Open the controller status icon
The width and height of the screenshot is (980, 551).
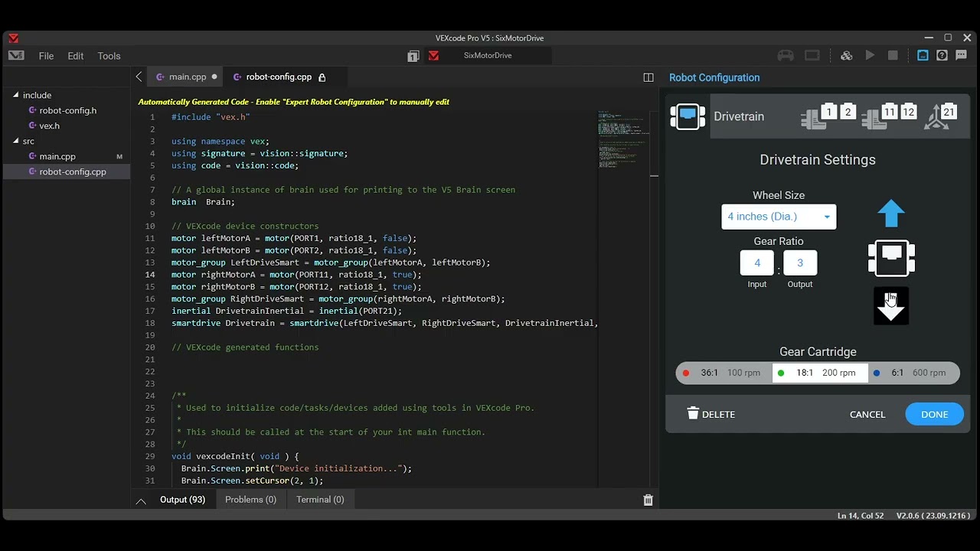(x=786, y=55)
